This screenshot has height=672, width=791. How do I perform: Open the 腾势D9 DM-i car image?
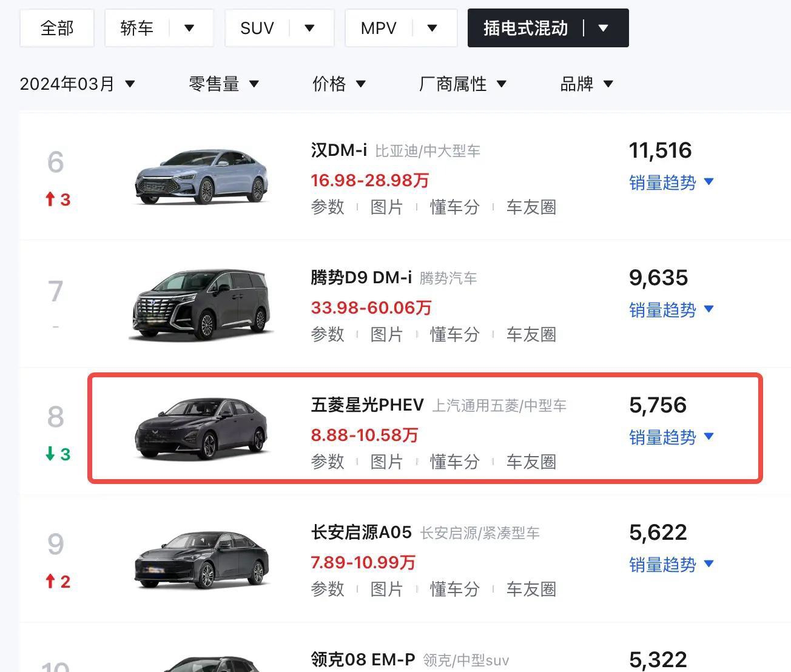point(201,304)
